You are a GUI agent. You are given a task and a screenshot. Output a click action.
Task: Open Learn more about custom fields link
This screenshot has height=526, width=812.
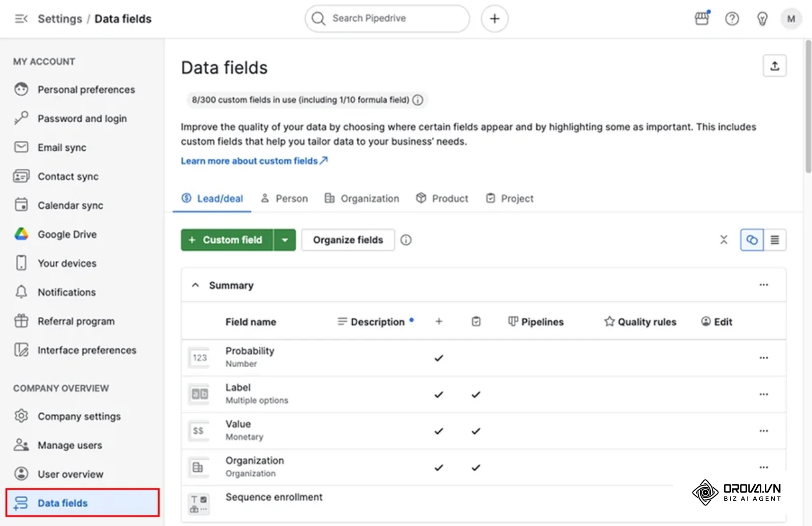(254, 161)
